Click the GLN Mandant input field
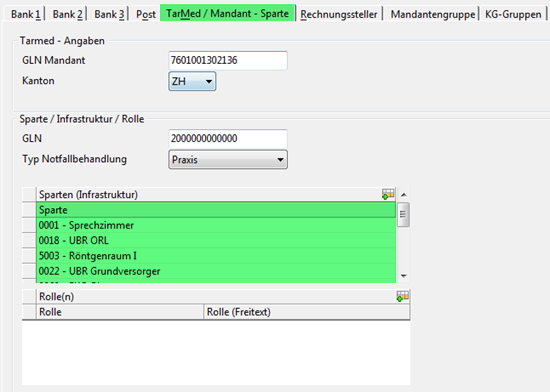This screenshot has width=550, height=392. (x=228, y=61)
